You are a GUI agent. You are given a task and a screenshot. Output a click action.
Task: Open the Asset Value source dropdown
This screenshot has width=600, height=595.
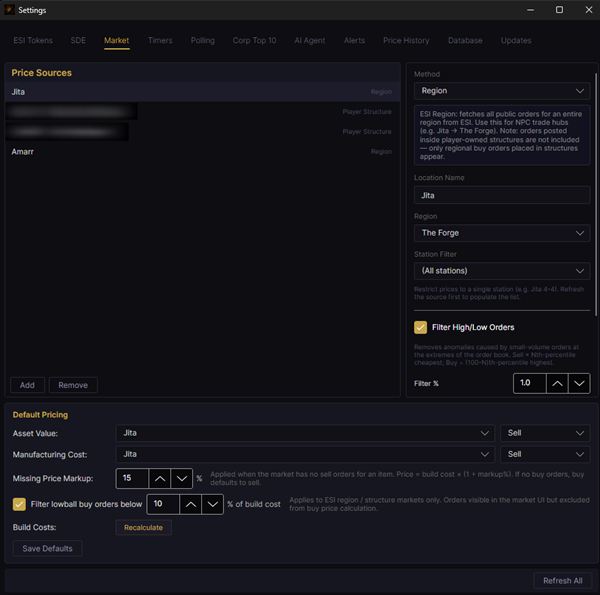click(x=305, y=433)
